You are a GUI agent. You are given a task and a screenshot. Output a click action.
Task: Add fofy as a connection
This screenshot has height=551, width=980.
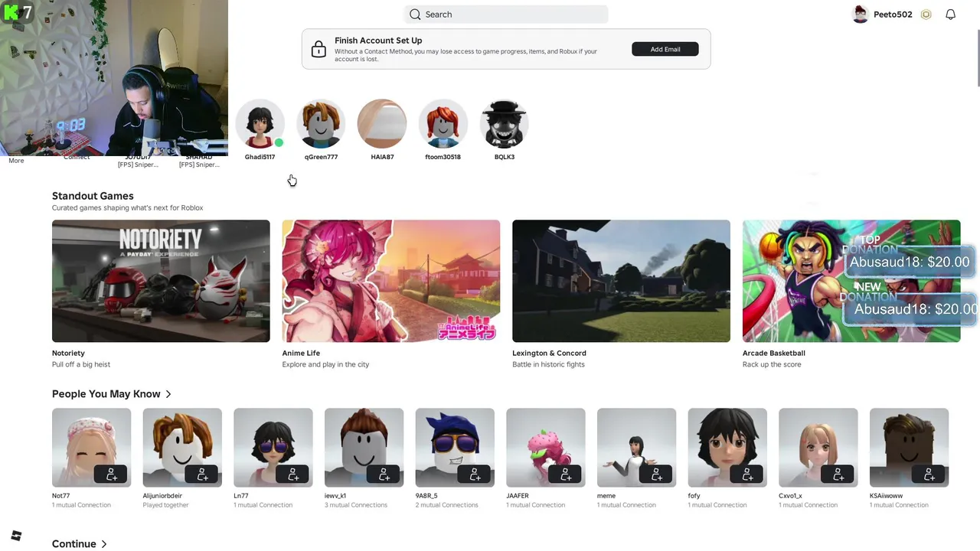(747, 474)
